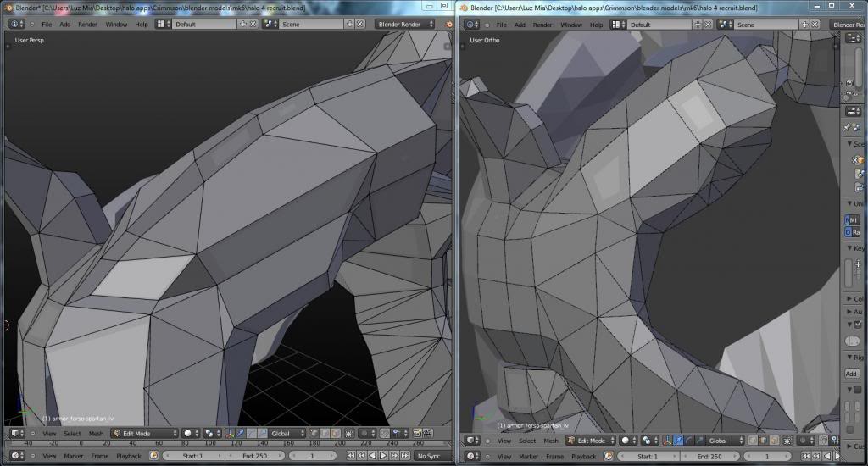Open Global orientation dropdown in left window

pyautogui.click(x=286, y=433)
